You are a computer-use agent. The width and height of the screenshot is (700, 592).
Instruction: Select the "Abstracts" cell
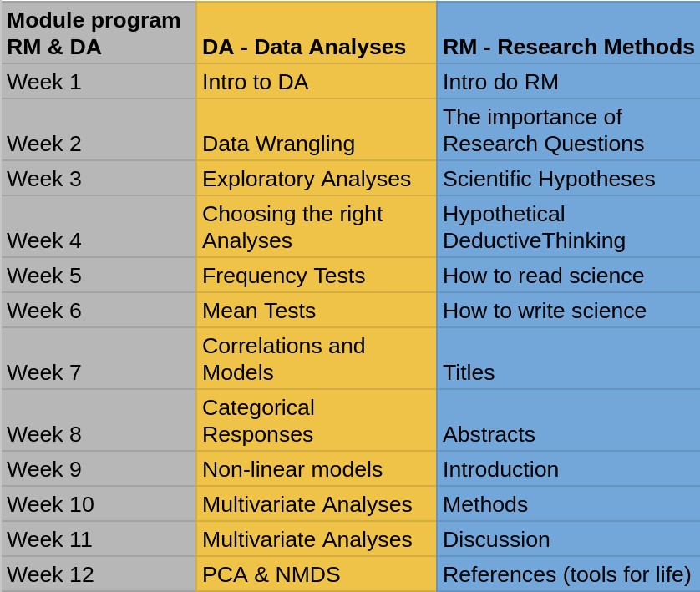[x=568, y=421]
